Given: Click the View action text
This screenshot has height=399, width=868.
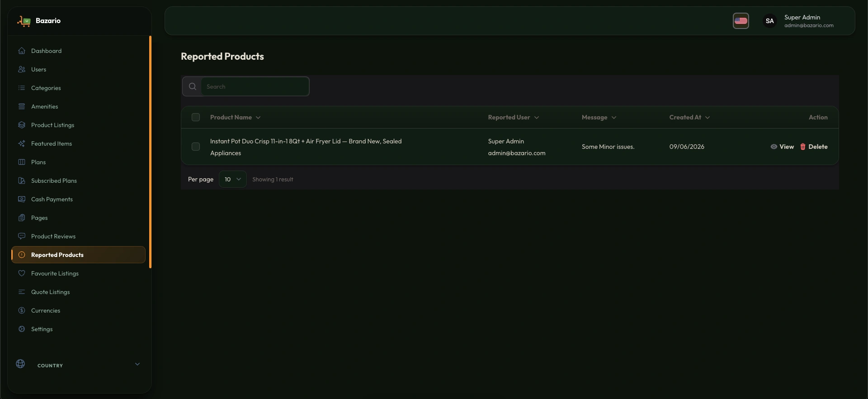Looking at the screenshot, I should pos(787,147).
